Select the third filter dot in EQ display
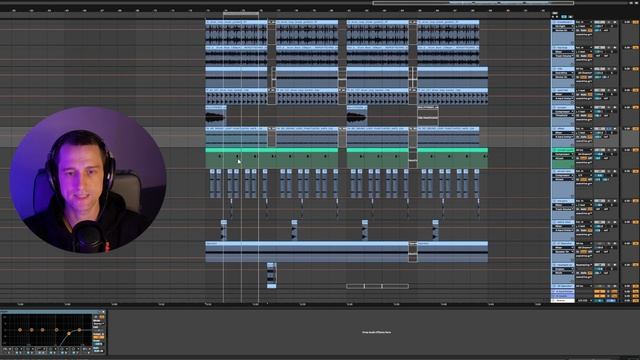Image resolution: width=640 pixels, height=360 pixels. [42, 330]
